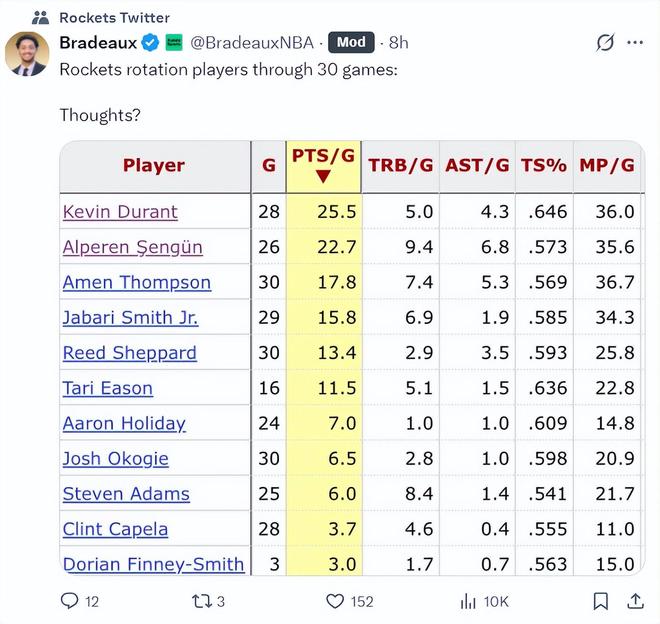Sort table by PTS/G descending arrow
Image resolution: width=660 pixels, height=624 pixels.
[323, 177]
